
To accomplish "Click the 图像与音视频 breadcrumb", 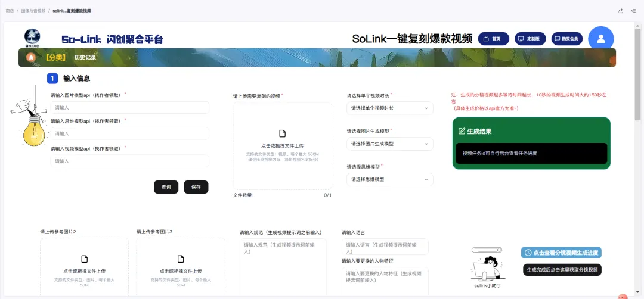I will tap(33, 11).
